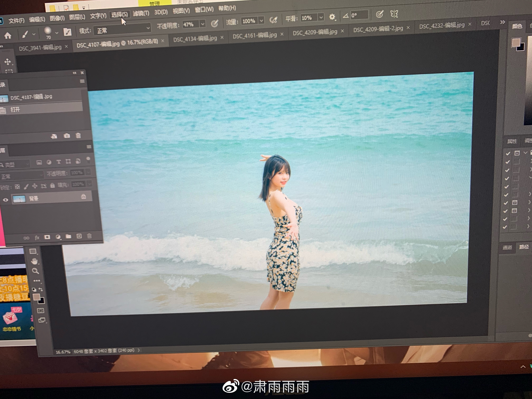Select the Zoom tool

coord(36,271)
